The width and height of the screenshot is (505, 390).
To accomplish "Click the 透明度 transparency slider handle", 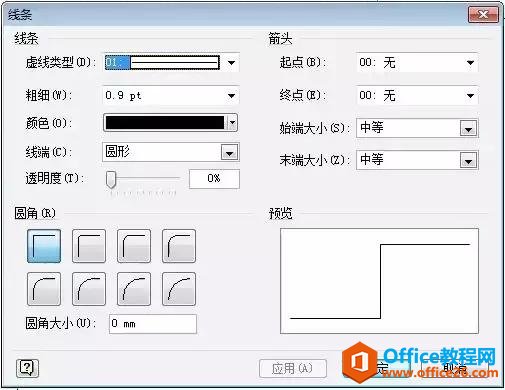I will click(x=111, y=179).
